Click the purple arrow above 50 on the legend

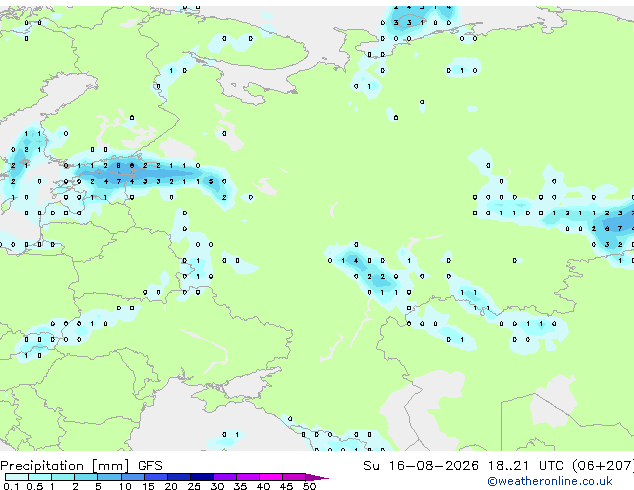coord(317,477)
